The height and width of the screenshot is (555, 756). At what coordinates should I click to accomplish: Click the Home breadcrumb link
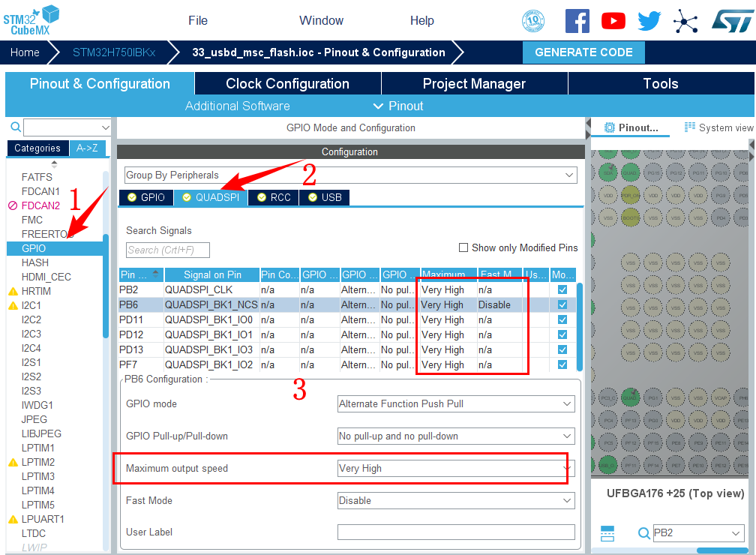[25, 52]
